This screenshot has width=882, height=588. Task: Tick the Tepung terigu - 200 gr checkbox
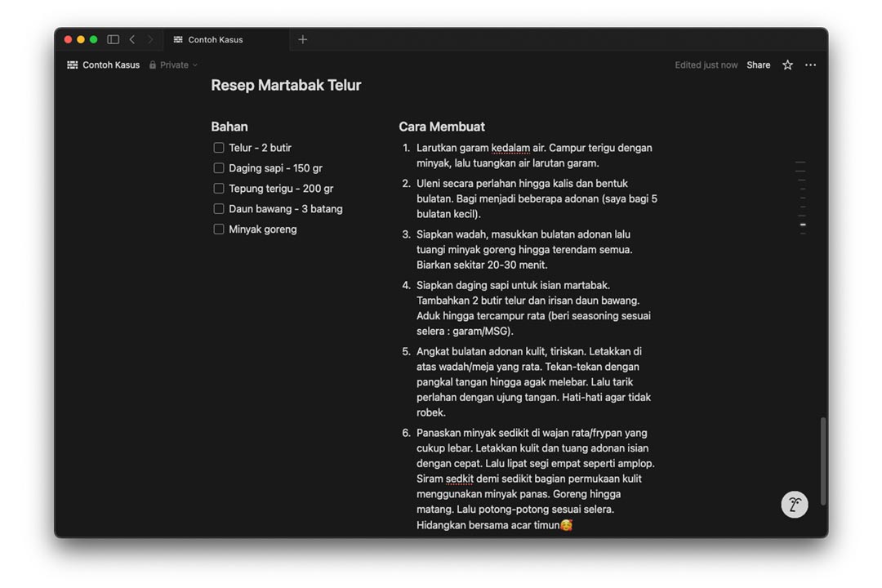[219, 188]
